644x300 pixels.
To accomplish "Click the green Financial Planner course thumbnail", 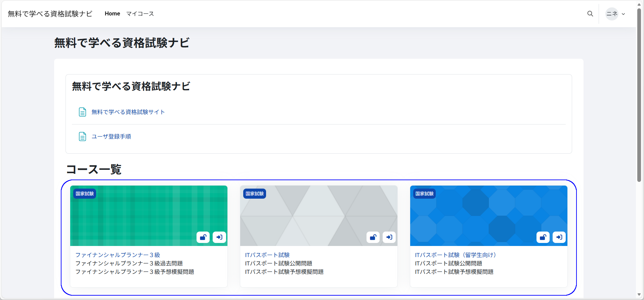I will 148,215.
